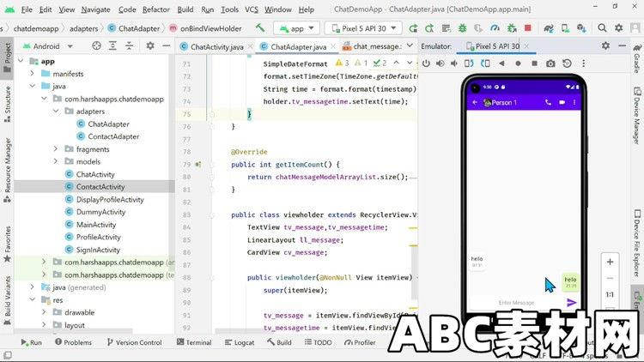The image size is (644, 362).
Task: Click the emulator Overview square button
Action: (534, 63)
